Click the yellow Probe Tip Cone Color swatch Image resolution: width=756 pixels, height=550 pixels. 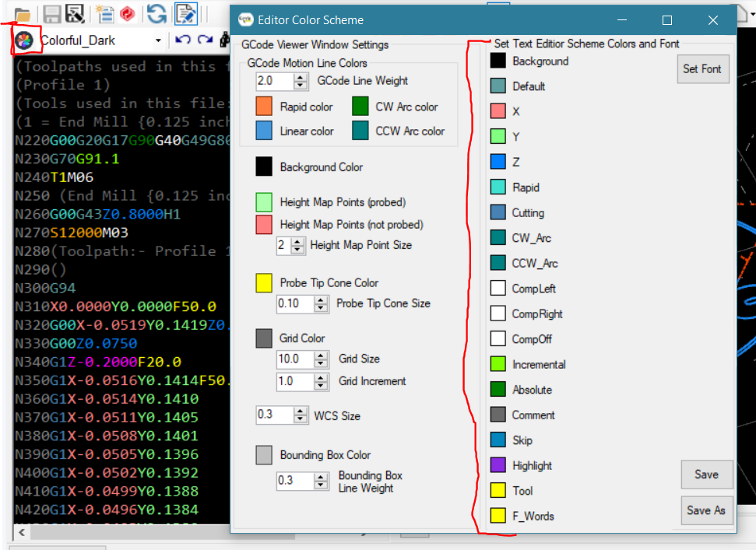coord(264,282)
